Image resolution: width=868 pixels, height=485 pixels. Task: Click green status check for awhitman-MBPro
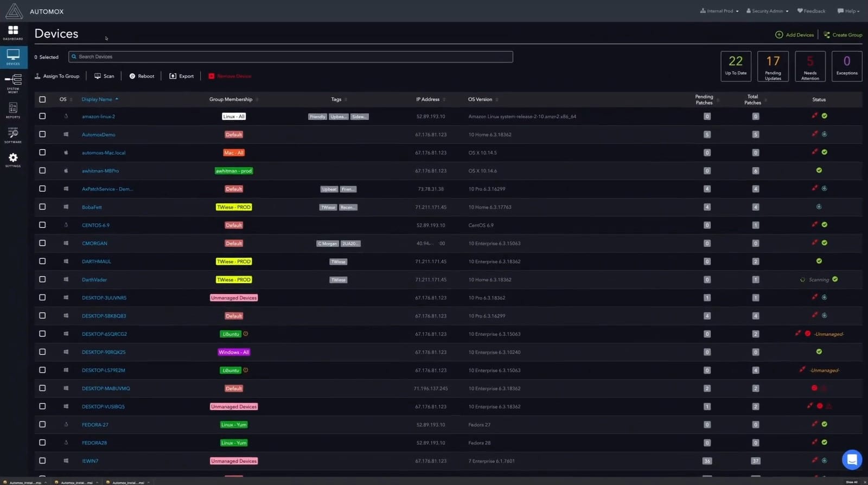(819, 170)
